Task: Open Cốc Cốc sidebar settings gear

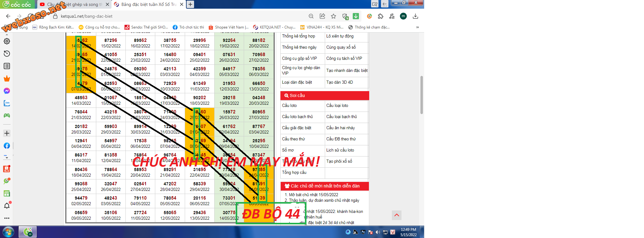Action: coord(7,41)
